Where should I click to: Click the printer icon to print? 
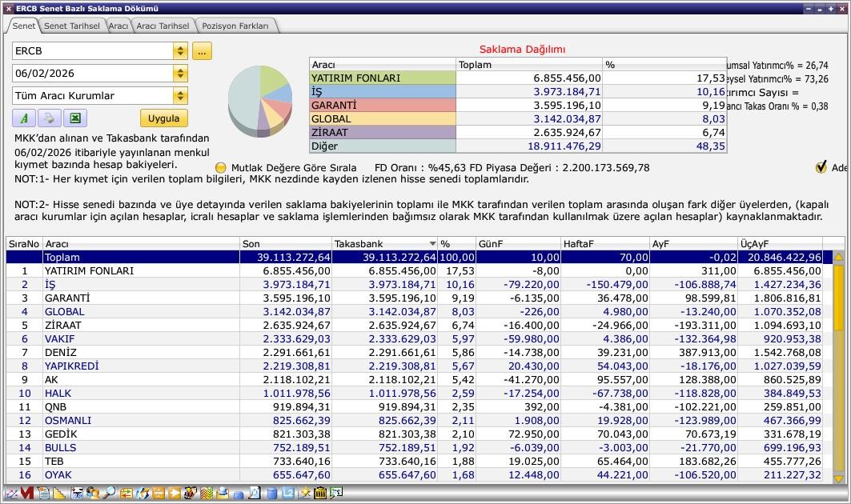pyautogui.click(x=49, y=118)
